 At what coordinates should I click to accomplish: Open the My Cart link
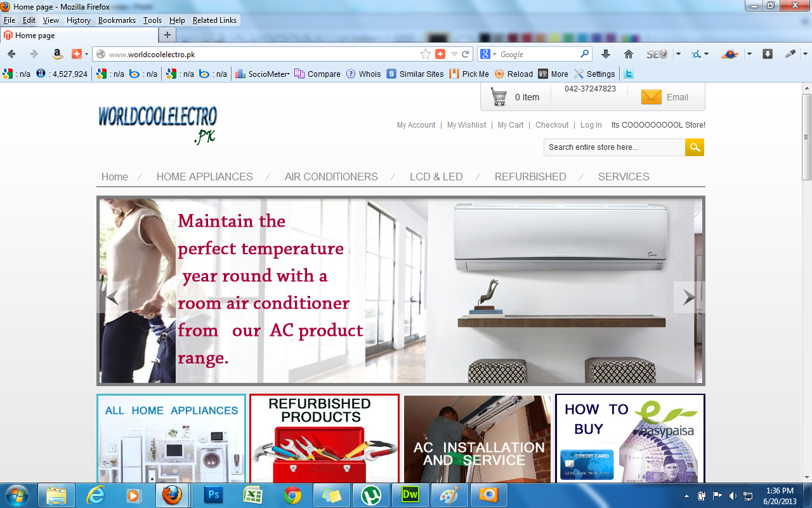click(511, 125)
